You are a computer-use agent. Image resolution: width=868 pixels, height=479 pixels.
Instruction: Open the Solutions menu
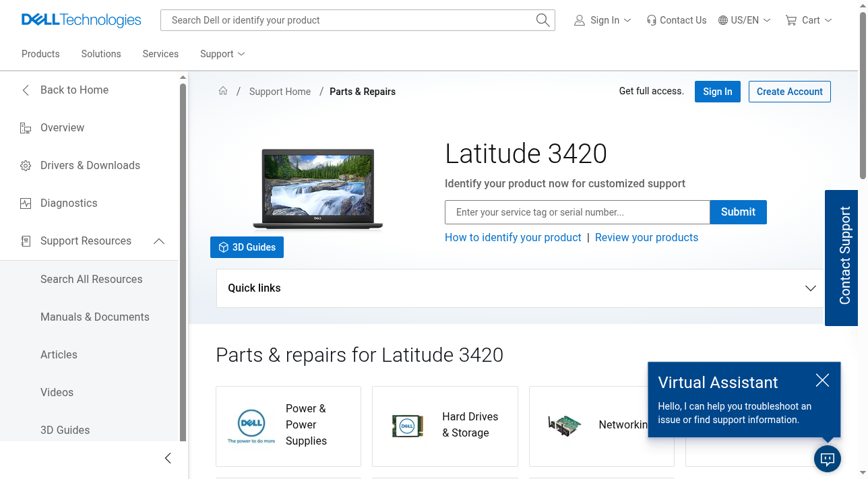click(x=101, y=54)
